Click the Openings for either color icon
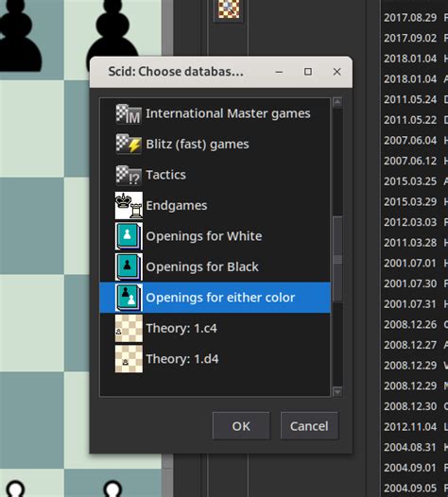The width and height of the screenshot is (448, 497). coord(129,298)
